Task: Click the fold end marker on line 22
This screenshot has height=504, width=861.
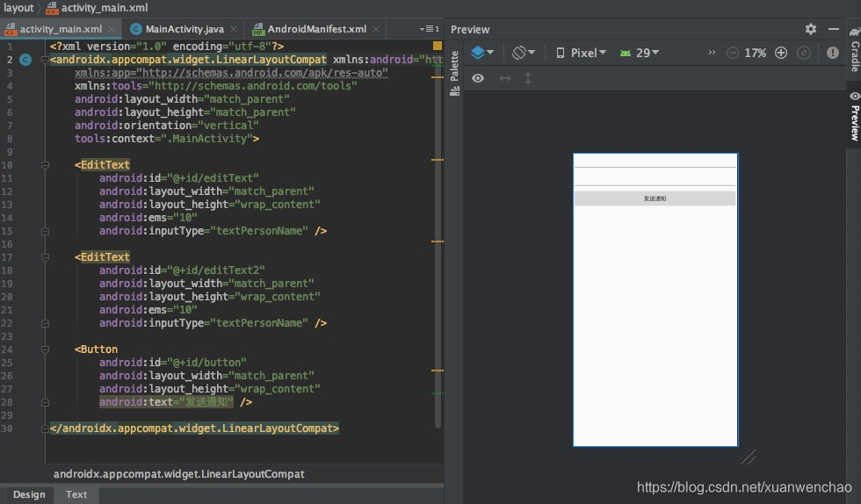Action: click(x=45, y=323)
